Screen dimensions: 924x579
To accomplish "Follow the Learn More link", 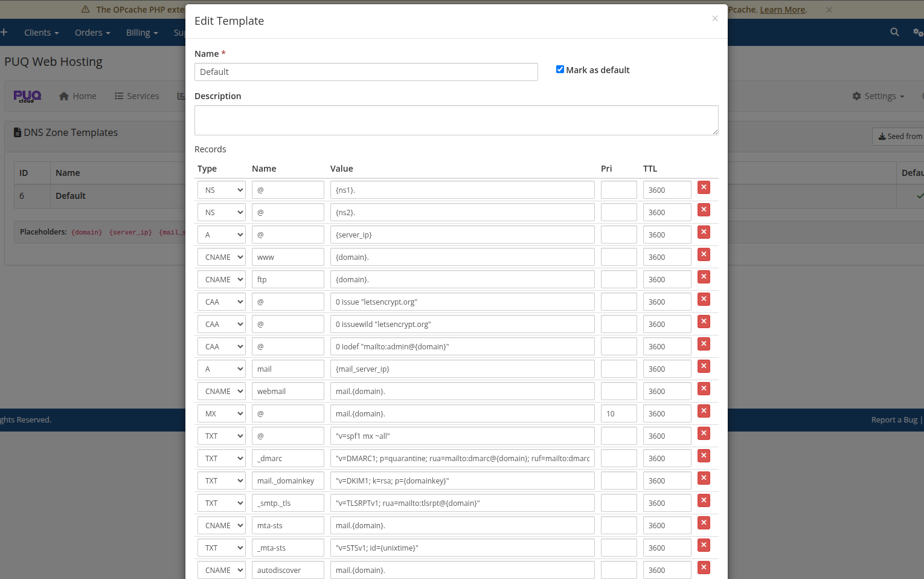I will pyautogui.click(x=783, y=10).
